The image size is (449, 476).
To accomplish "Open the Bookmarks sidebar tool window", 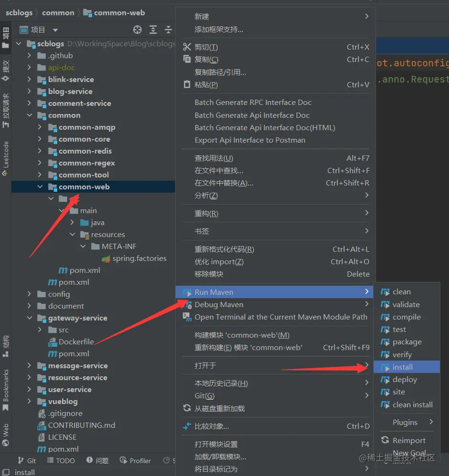I will [5, 390].
